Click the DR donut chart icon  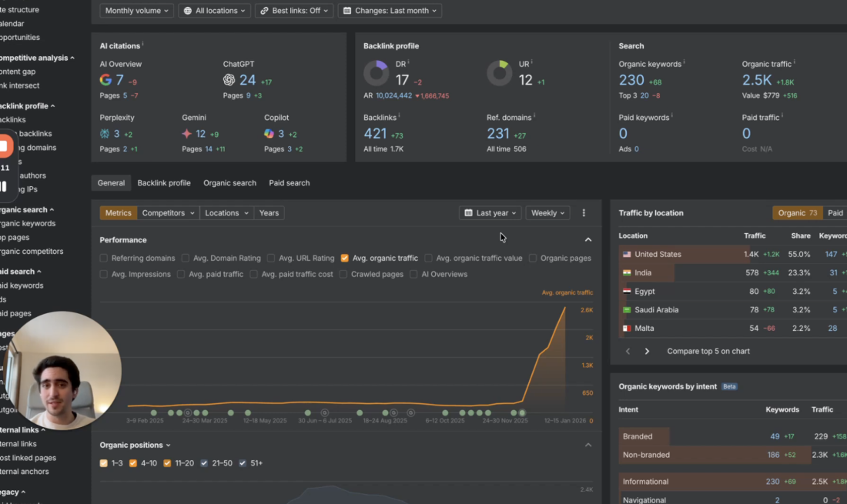pos(376,74)
